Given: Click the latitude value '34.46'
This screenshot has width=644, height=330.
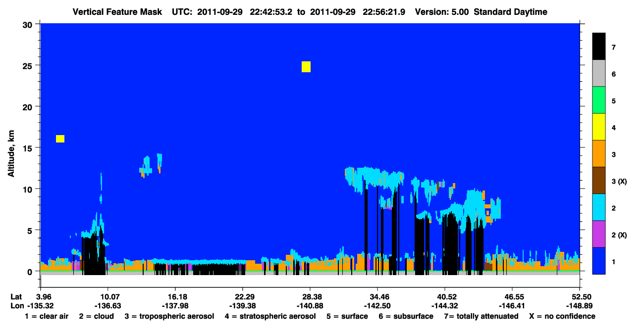Looking at the screenshot, I should pos(377,296).
